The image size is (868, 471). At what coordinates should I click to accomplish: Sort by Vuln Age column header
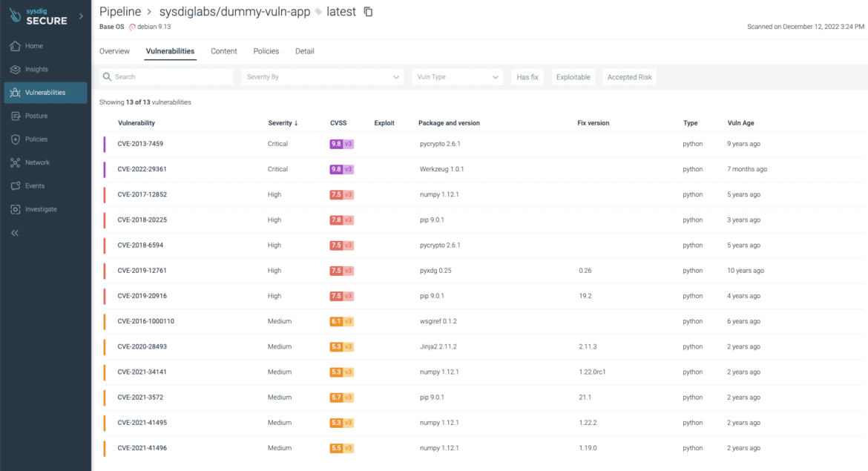point(740,123)
